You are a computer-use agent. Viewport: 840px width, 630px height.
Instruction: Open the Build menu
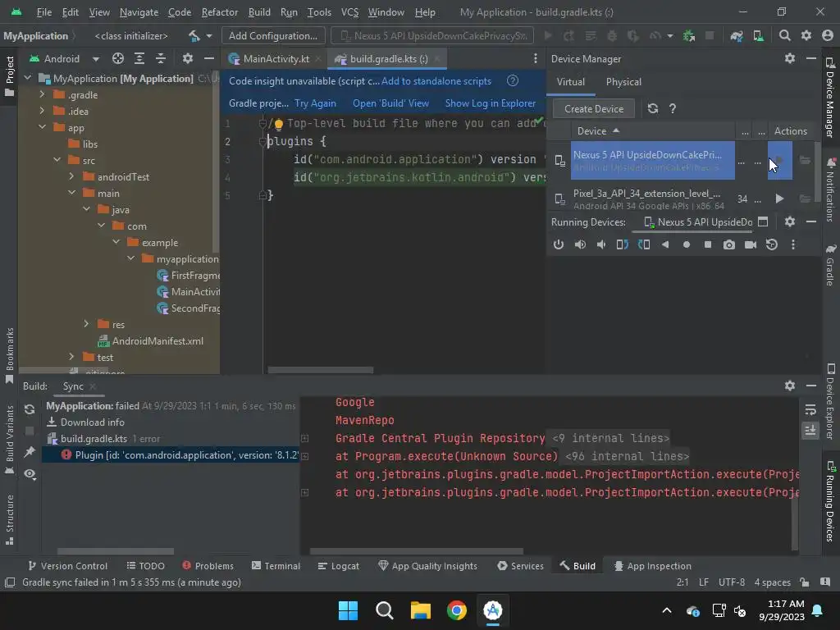259,11
